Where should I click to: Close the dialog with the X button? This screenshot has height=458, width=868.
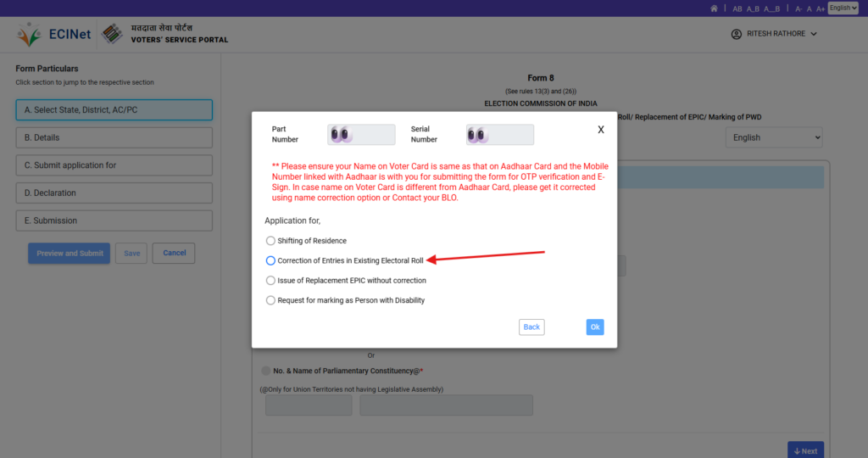[601, 130]
